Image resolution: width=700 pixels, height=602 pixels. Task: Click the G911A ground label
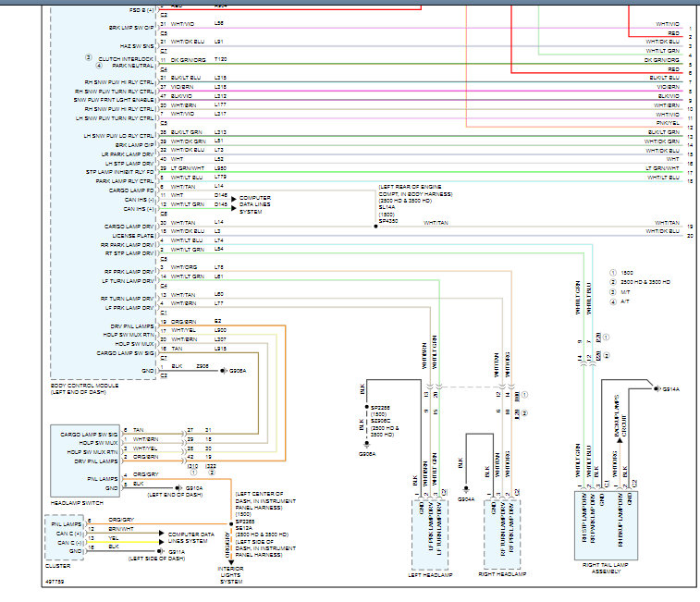coord(177,552)
